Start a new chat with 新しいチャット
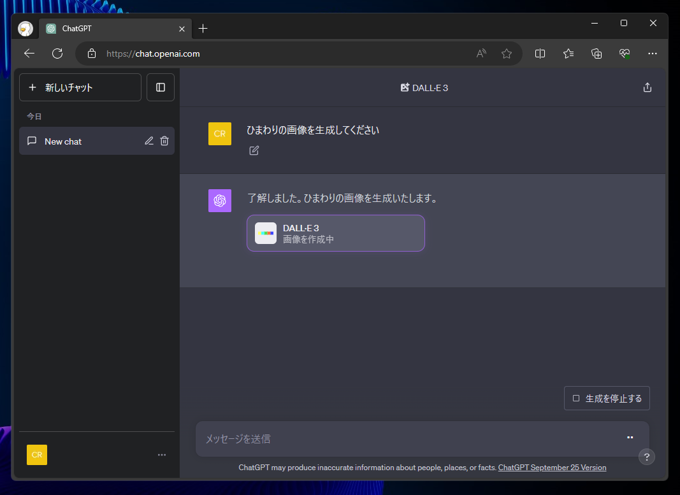 pos(80,87)
